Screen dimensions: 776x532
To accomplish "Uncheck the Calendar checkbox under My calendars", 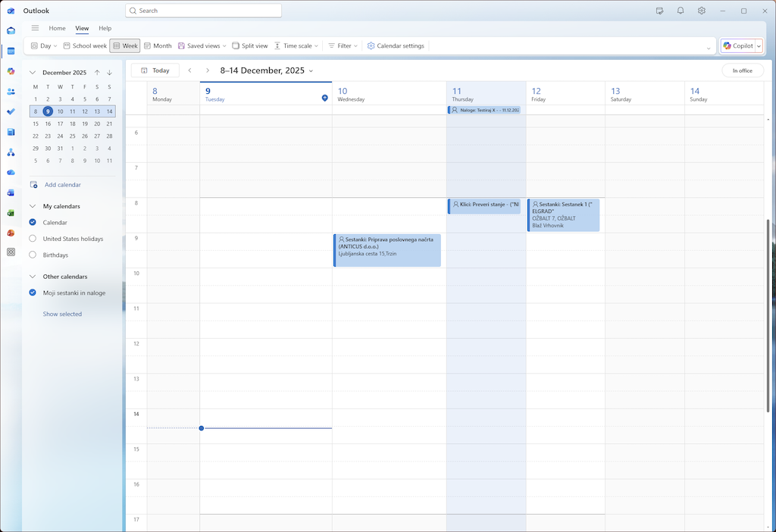I will tap(33, 222).
